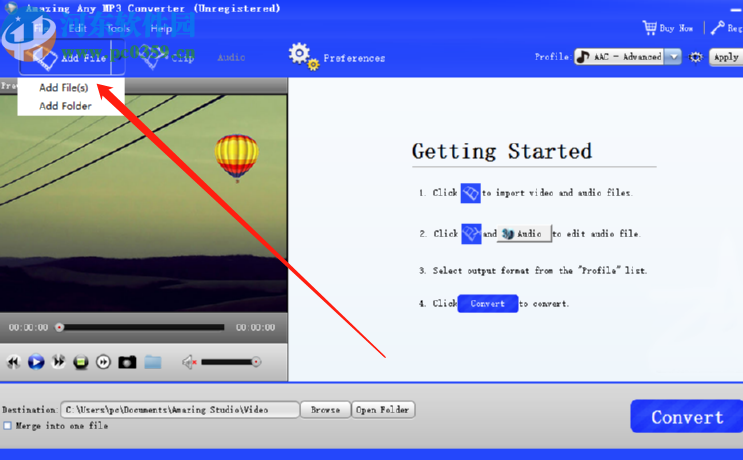Image resolution: width=743 pixels, height=460 pixels.
Task: Choose Add File(s) from dropdown menu
Action: tap(63, 88)
